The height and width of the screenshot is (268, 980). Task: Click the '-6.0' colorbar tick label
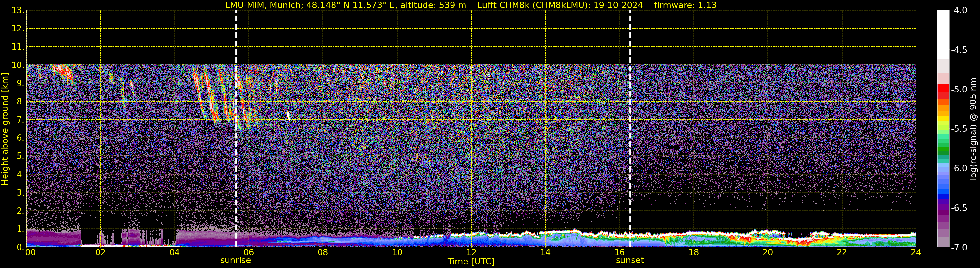click(x=959, y=168)
